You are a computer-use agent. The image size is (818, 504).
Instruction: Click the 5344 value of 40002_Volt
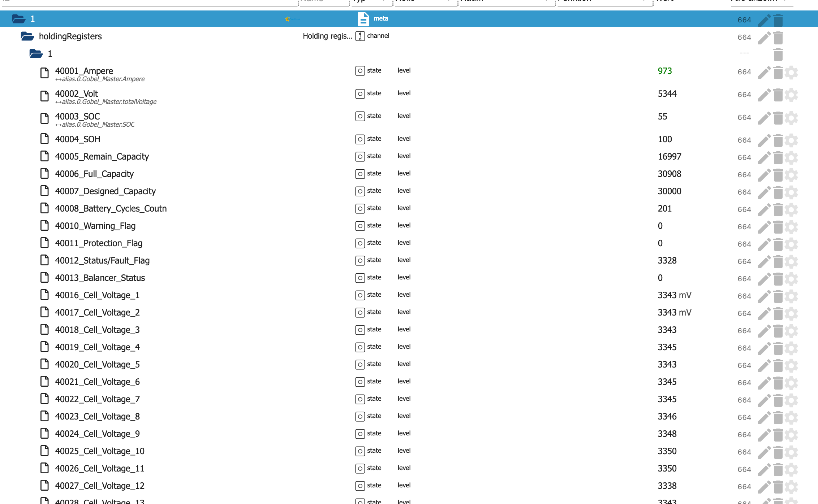(667, 94)
